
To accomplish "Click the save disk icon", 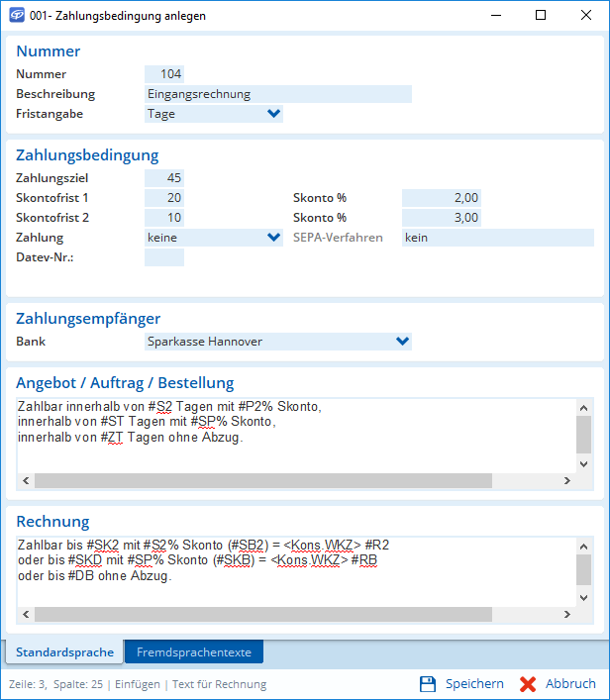I will point(428,684).
